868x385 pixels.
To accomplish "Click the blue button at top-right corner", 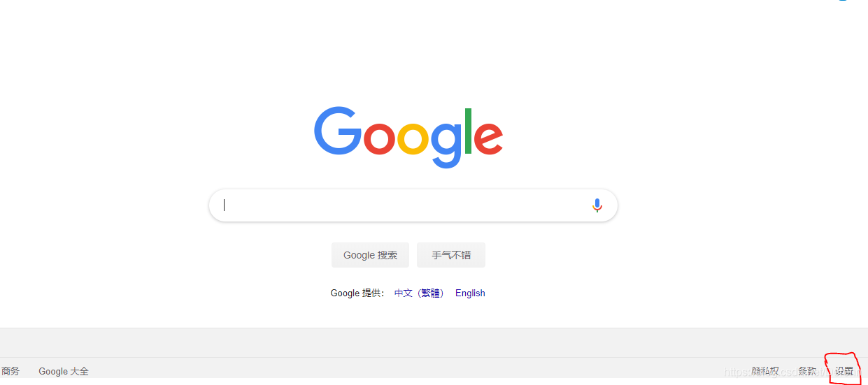I will pos(844,1).
